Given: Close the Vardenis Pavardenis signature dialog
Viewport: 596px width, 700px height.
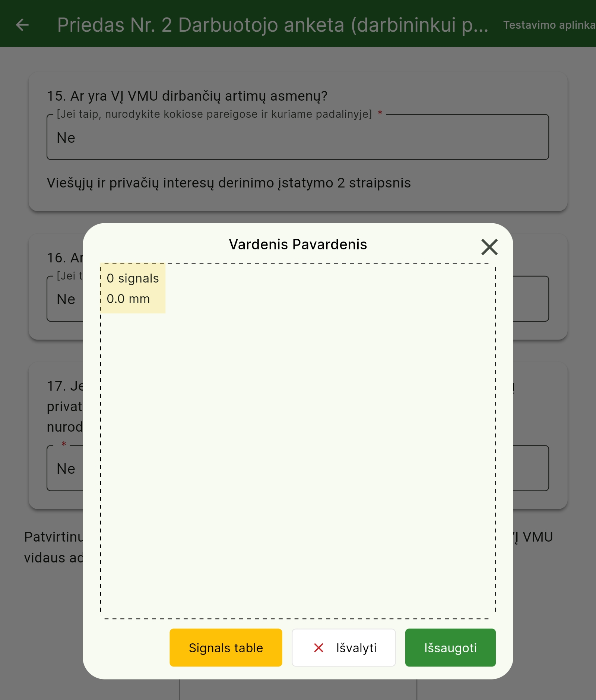Looking at the screenshot, I should [489, 247].
